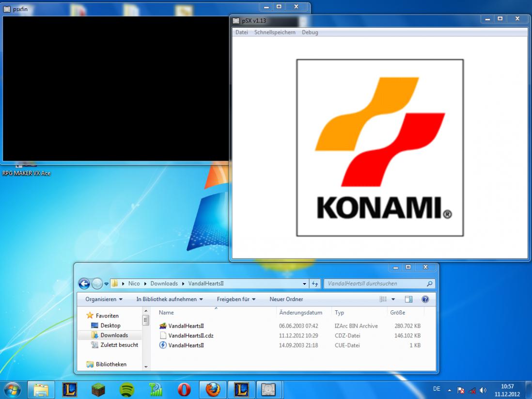Open the network signal tray icon
532x399 pixels.
[x=472, y=390]
